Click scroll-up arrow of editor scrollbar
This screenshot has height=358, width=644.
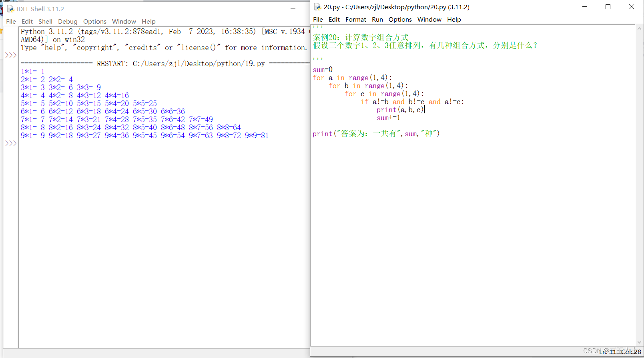tap(639, 29)
